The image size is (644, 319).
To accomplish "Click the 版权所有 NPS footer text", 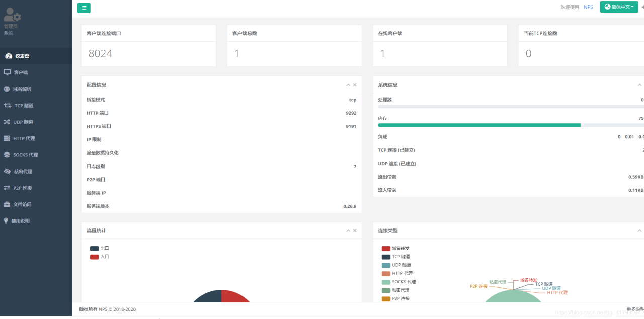I will 107,309.
